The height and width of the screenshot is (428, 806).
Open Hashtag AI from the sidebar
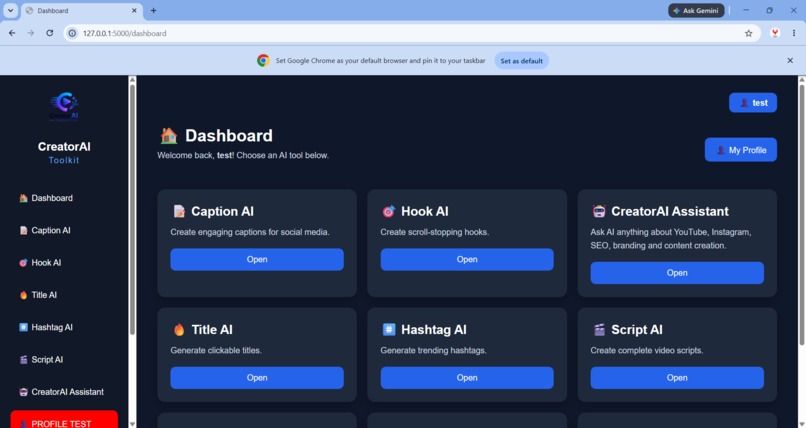[x=46, y=327]
